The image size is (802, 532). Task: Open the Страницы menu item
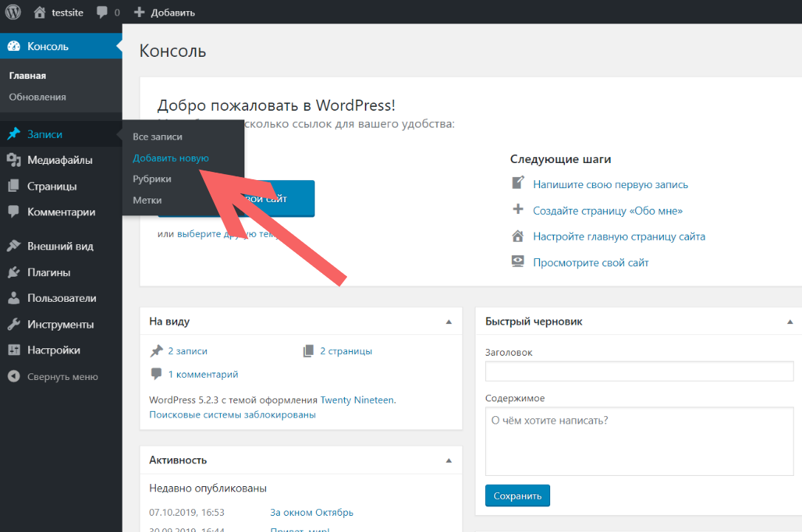click(61, 186)
